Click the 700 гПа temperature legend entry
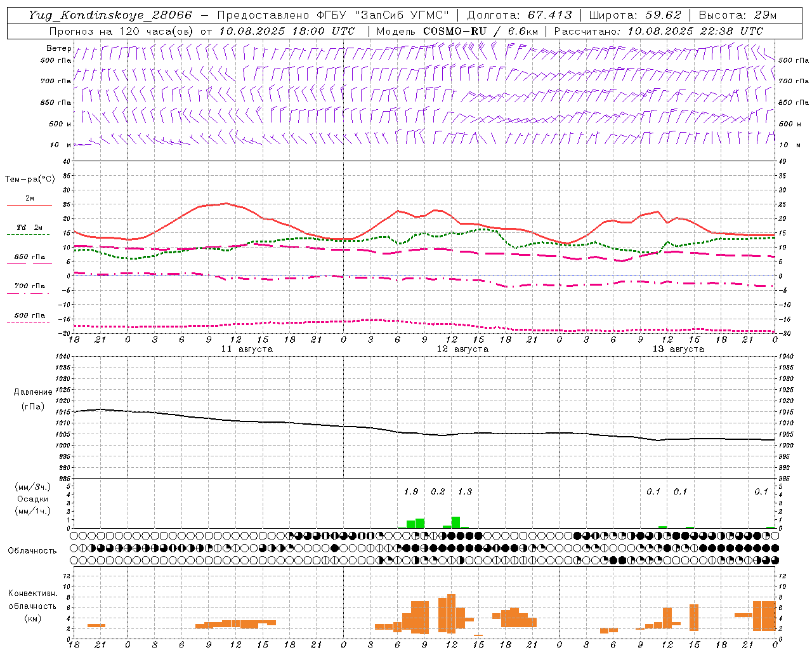 pos(29,286)
